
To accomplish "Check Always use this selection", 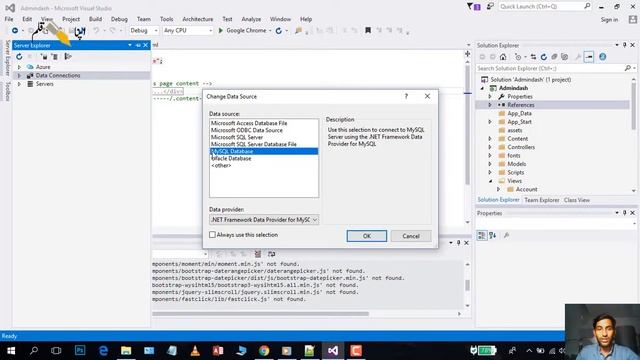I will pos(212,235).
